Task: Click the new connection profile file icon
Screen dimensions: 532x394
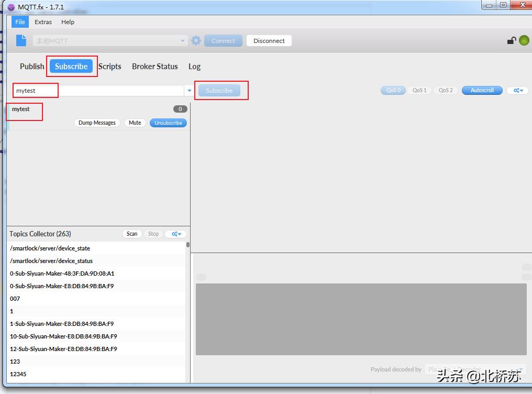Action: point(21,40)
